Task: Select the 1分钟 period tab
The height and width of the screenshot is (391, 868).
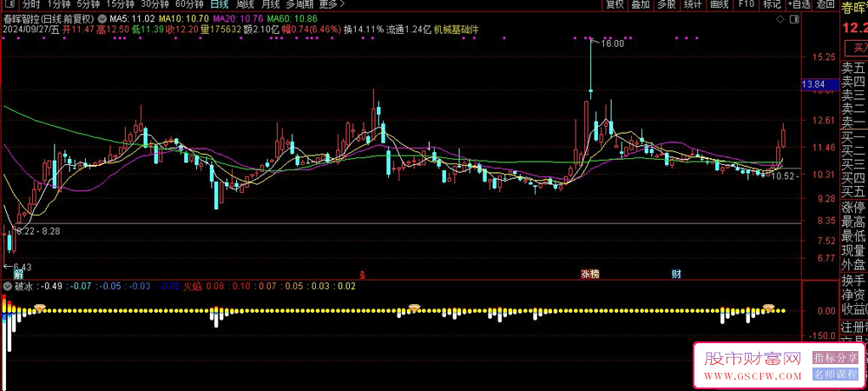Action: click(59, 4)
